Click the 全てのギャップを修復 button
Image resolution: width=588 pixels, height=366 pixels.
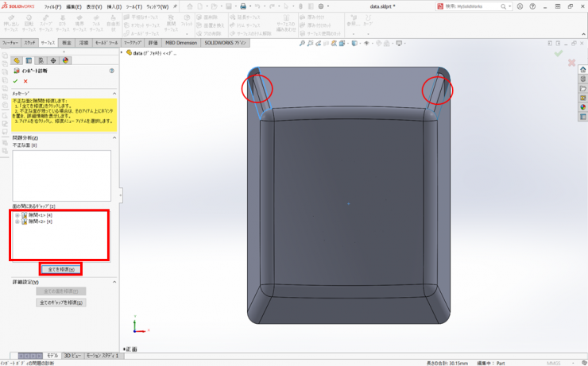60,302
